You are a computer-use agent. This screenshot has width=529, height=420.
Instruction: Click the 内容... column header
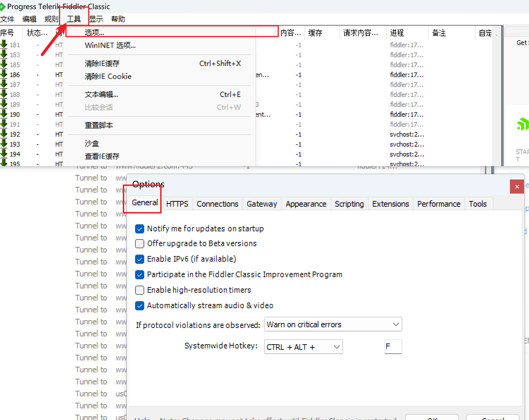click(291, 33)
